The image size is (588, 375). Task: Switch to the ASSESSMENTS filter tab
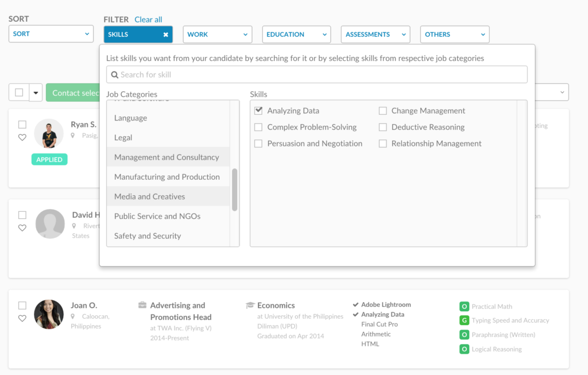point(375,34)
